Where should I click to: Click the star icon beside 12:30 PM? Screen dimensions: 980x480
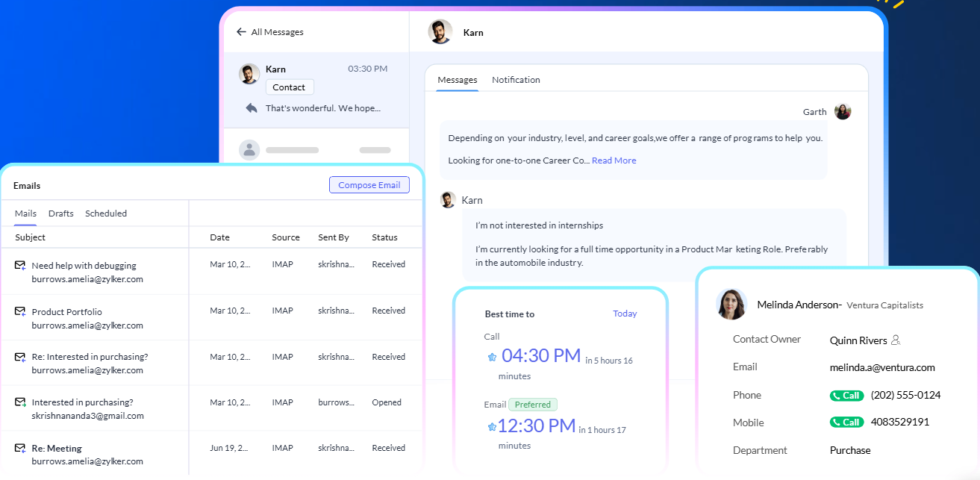(492, 427)
